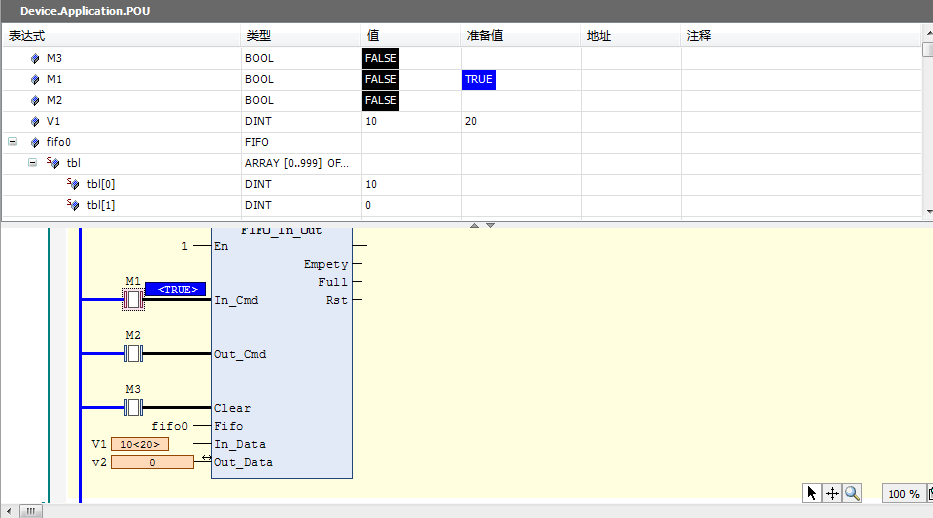Select the magnifier zoom tool
The height and width of the screenshot is (518, 933).
pyautogui.click(x=852, y=493)
